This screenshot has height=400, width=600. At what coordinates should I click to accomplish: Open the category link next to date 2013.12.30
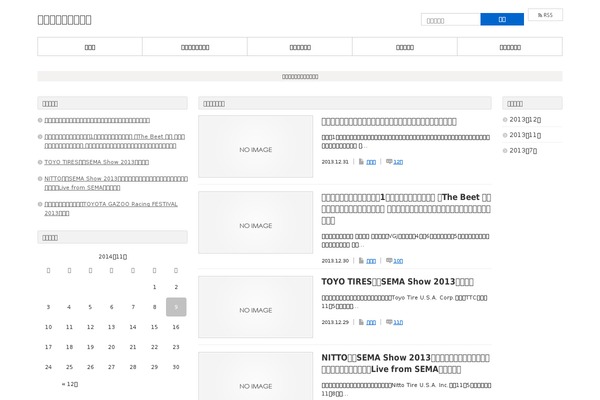pos(371,261)
